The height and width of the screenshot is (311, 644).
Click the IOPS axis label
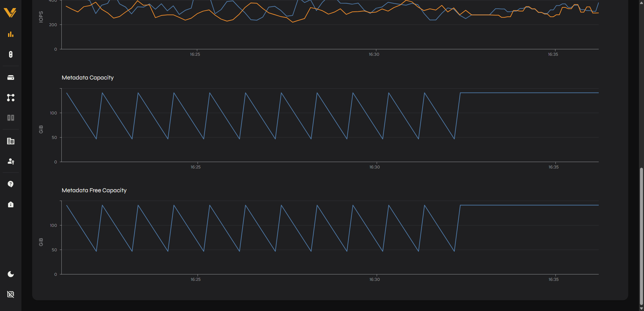tap(41, 17)
